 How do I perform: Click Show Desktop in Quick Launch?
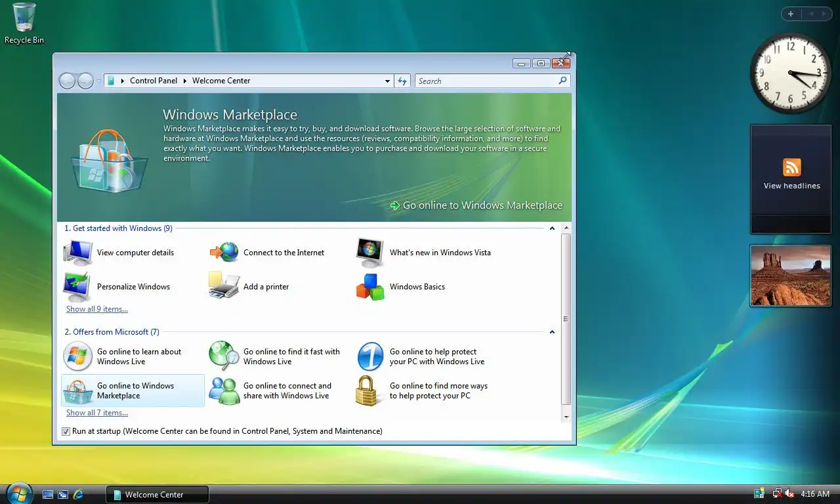tap(48, 494)
